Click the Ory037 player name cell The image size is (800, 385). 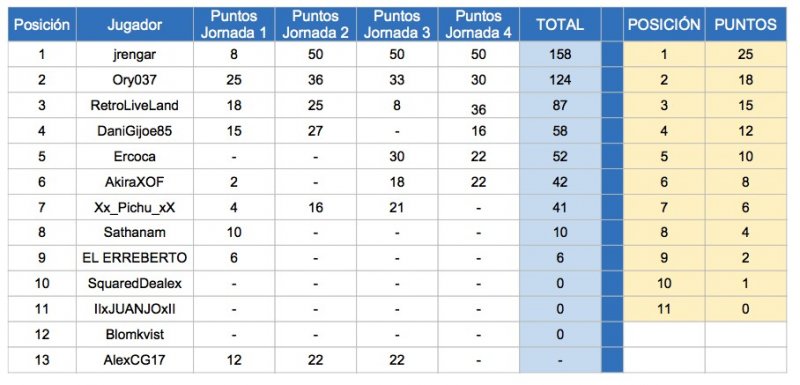click(135, 80)
